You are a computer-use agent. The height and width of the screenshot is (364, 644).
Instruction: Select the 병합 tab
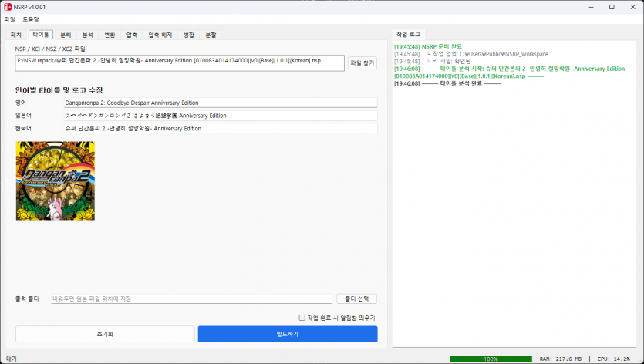coord(189,35)
